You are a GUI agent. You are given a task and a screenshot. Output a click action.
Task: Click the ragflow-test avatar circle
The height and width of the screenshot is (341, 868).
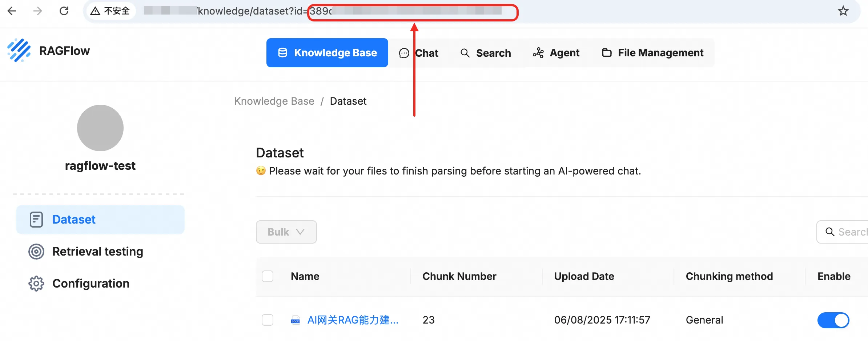pyautogui.click(x=100, y=128)
